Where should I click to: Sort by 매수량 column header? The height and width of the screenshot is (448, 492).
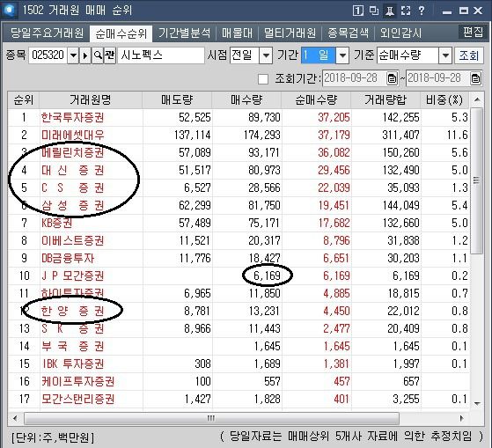(x=246, y=100)
